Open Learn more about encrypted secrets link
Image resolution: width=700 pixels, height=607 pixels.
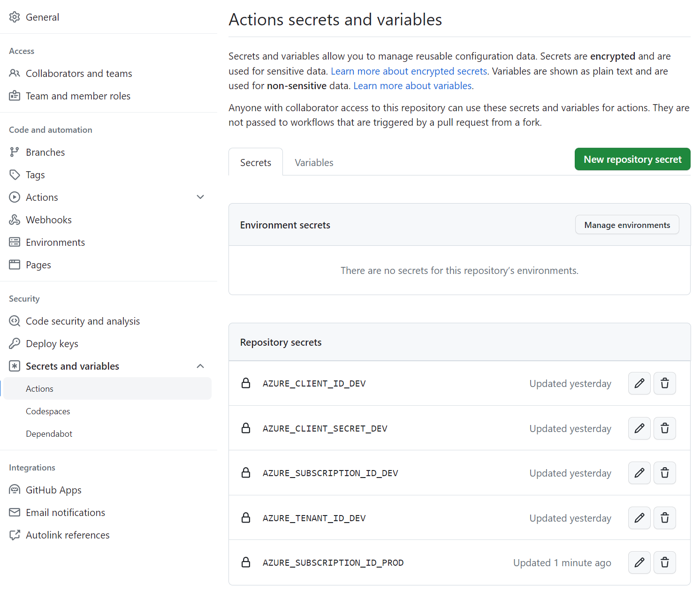(409, 71)
